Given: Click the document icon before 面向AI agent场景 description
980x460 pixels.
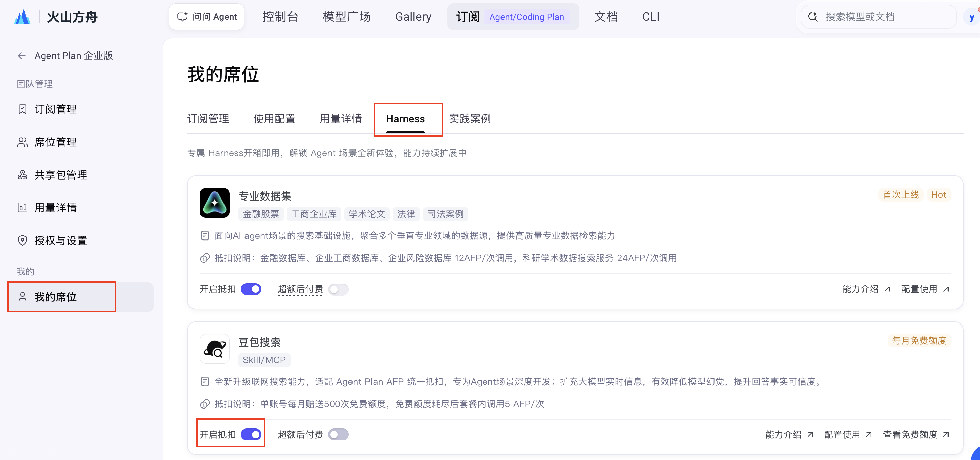Looking at the screenshot, I should pos(205,235).
